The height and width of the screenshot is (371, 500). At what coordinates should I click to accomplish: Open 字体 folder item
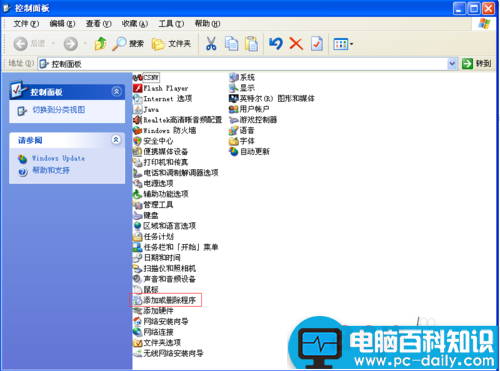click(x=242, y=141)
